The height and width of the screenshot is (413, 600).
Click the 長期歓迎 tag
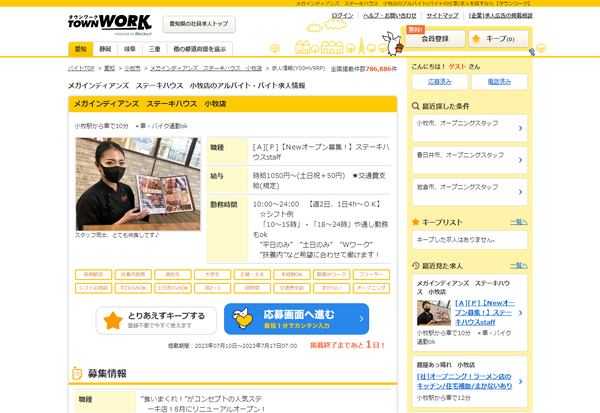pyautogui.click(x=94, y=274)
